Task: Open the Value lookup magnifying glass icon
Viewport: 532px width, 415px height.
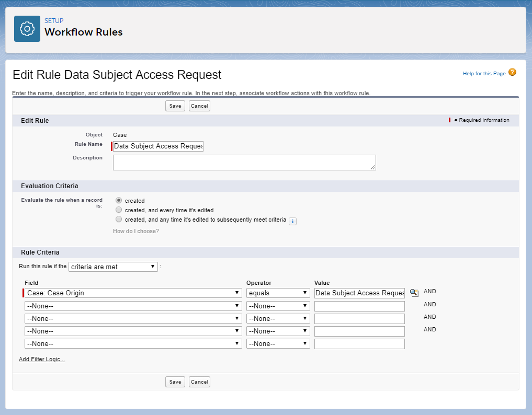Action: point(414,293)
